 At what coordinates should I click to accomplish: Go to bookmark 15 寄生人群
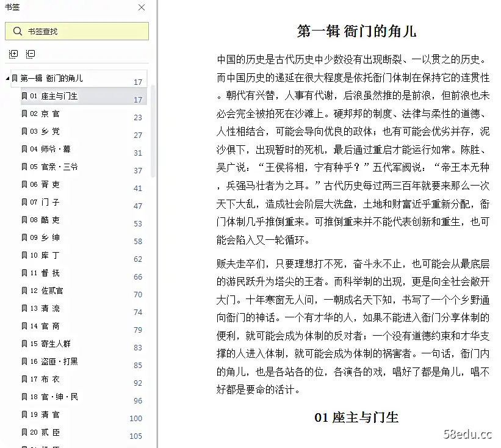pyautogui.click(x=84, y=344)
